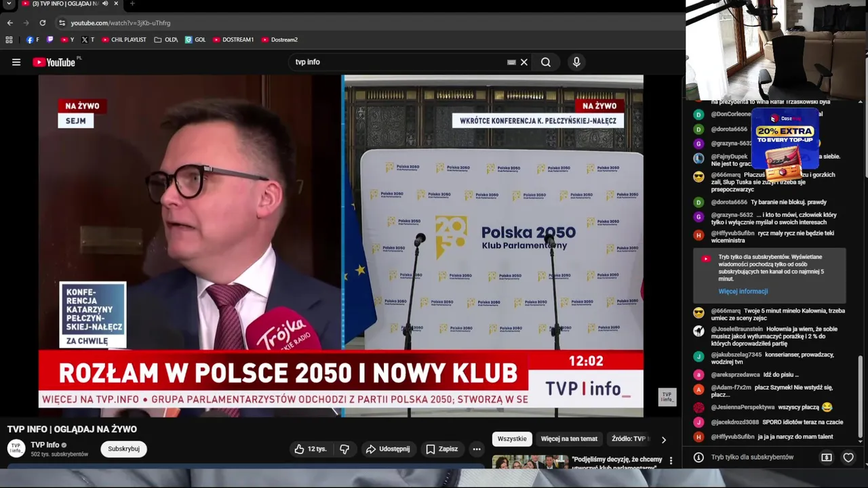868x488 pixels.
Task: Open the Super Chat dollar icon
Action: point(827,457)
